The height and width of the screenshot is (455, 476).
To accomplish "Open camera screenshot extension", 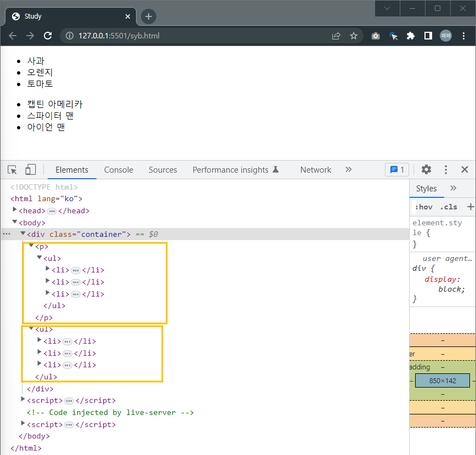I will (376, 36).
